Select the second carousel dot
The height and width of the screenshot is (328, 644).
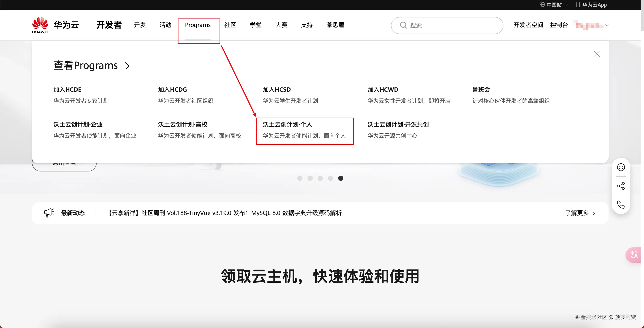pyautogui.click(x=310, y=178)
